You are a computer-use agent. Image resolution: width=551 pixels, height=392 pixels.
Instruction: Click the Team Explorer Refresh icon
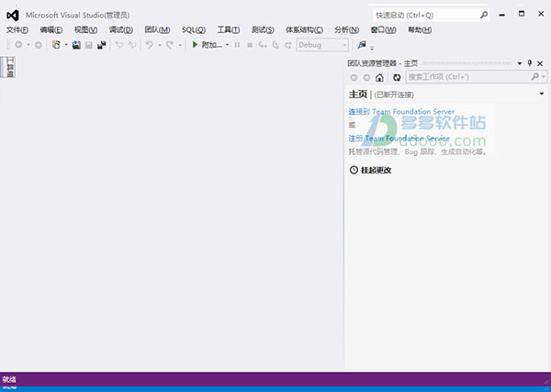[x=397, y=77]
